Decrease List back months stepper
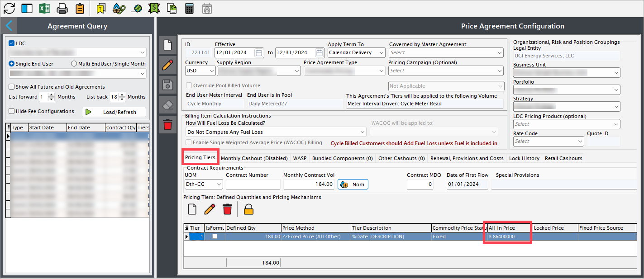This screenshot has width=644, height=279. pos(123,99)
